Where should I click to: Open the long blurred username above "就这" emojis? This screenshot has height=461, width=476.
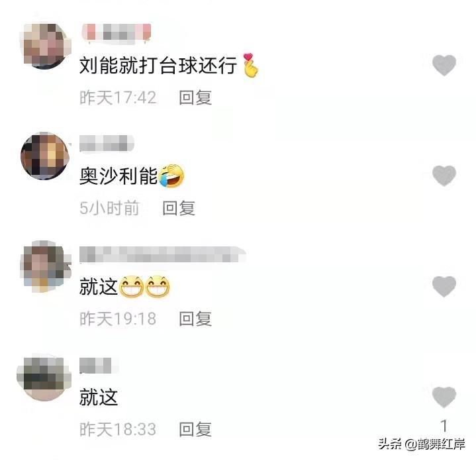coord(162,254)
